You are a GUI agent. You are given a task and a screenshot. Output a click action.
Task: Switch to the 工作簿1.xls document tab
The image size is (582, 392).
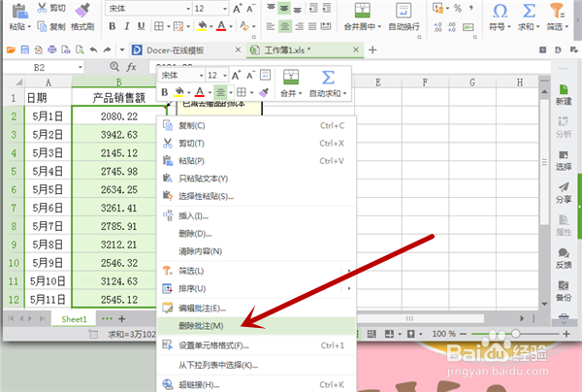tap(288, 50)
